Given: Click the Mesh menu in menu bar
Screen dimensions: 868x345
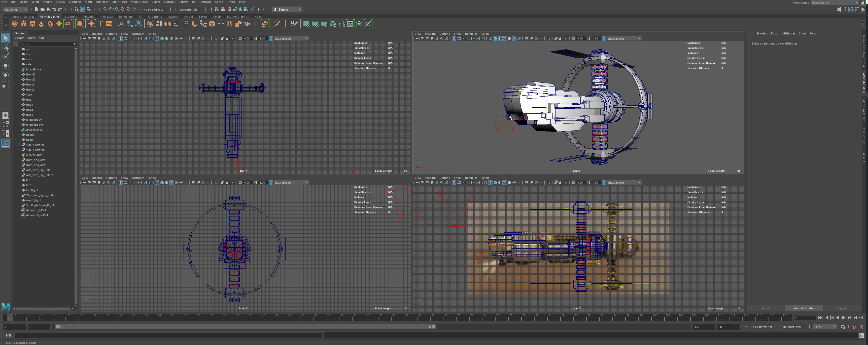Looking at the screenshot, I should [x=88, y=2].
